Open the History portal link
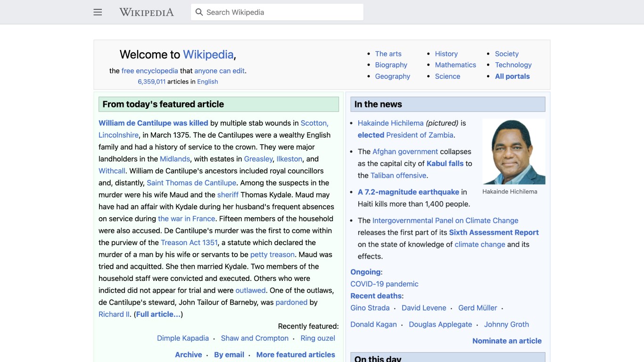Screen dimensions: 644x362 click(x=446, y=54)
